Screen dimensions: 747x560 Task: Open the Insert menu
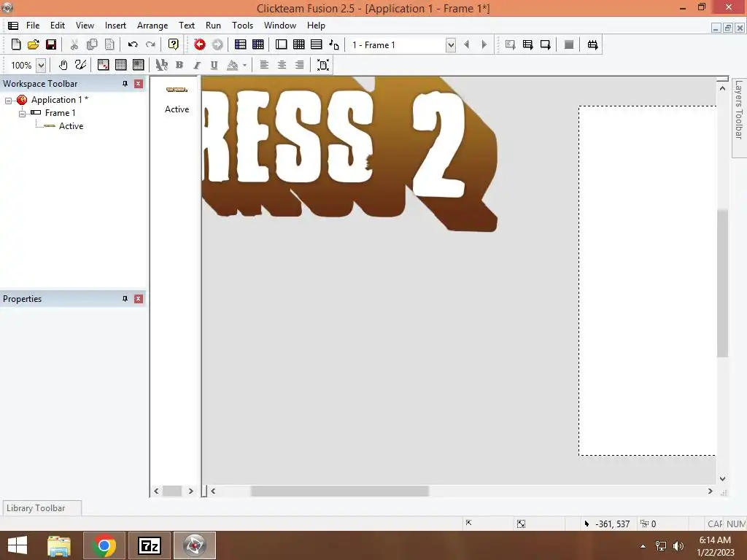115,26
